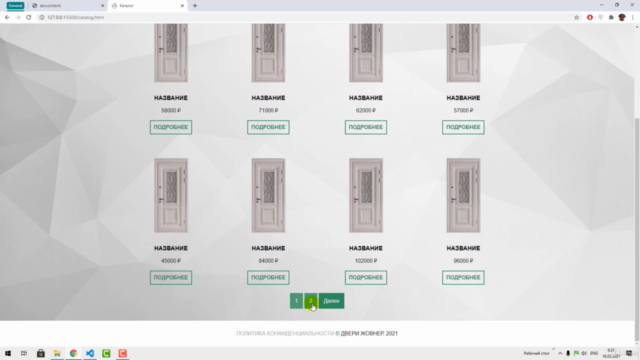The width and height of the screenshot is (640, 360).
Task: Go to pagination page 1
Action: (x=296, y=301)
